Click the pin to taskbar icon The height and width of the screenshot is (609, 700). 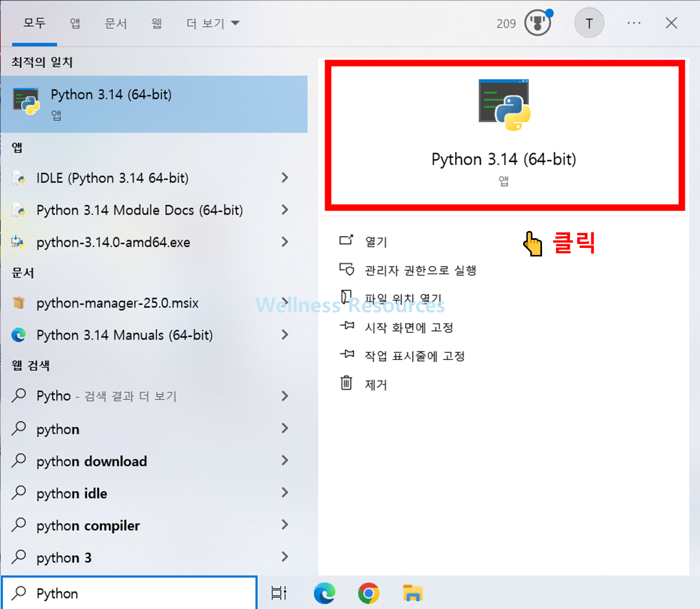(x=347, y=355)
